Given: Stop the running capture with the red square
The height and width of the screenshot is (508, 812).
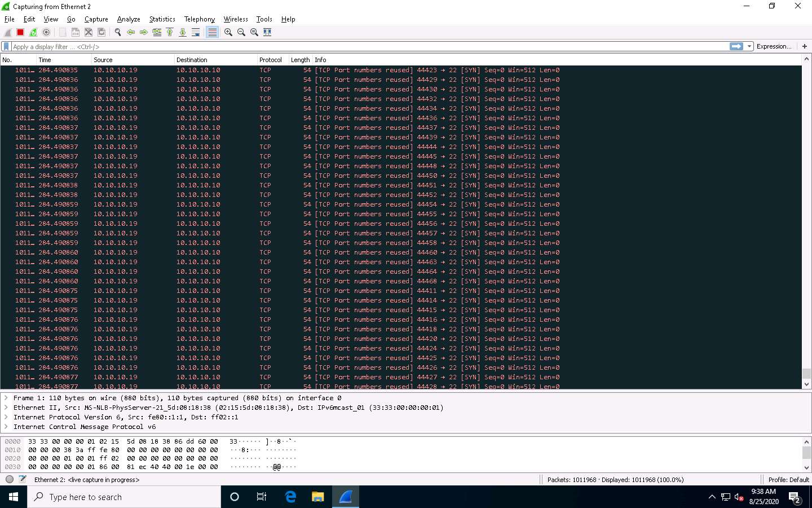Looking at the screenshot, I should click(x=20, y=32).
